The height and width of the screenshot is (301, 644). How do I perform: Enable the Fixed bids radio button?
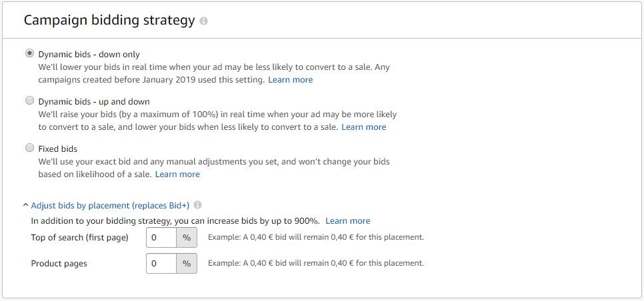coord(29,148)
